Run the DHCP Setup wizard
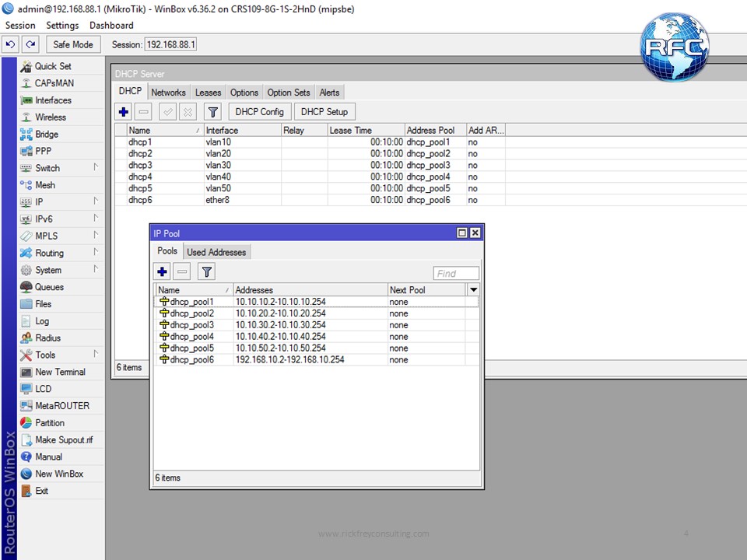The height and width of the screenshot is (560, 747). click(324, 111)
